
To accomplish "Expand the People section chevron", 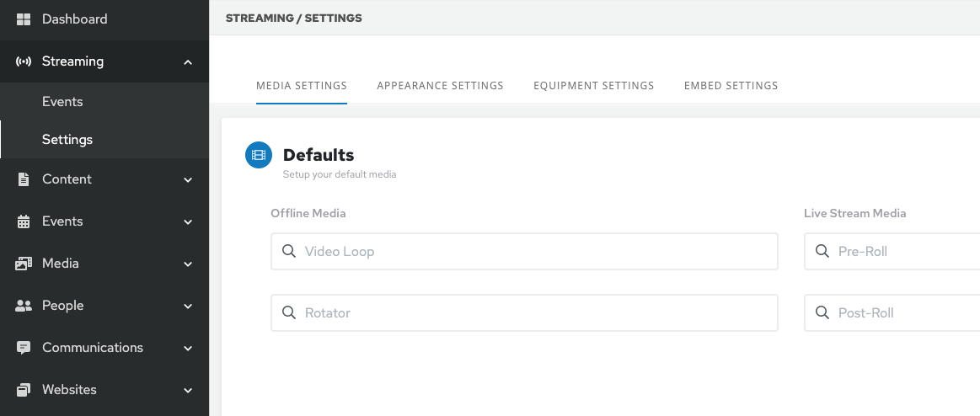I will 188,306.
